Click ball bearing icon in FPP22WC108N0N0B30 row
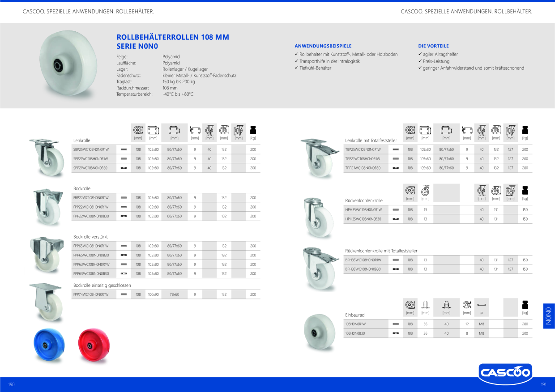 click(124, 216)
